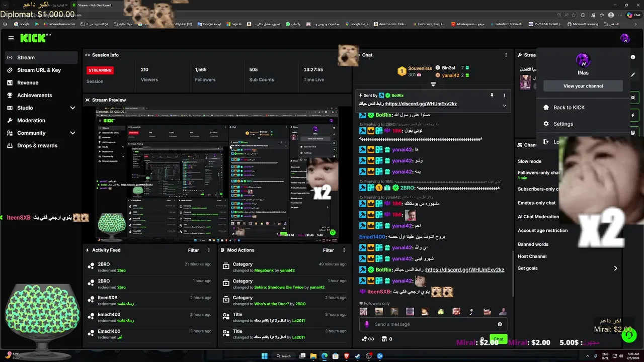Click the View your channel button
The height and width of the screenshot is (362, 644).
point(583,86)
